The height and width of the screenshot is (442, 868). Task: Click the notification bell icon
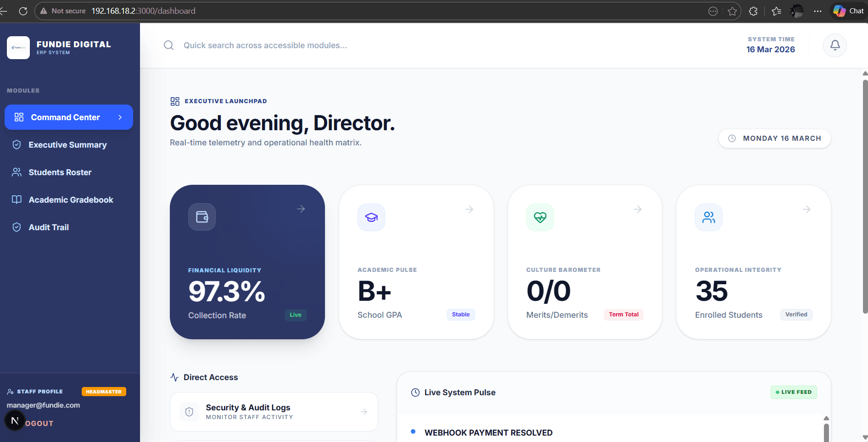pyautogui.click(x=834, y=45)
